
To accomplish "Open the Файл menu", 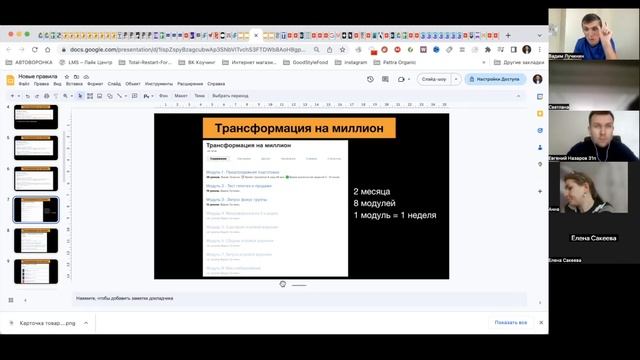I will click(x=24, y=84).
